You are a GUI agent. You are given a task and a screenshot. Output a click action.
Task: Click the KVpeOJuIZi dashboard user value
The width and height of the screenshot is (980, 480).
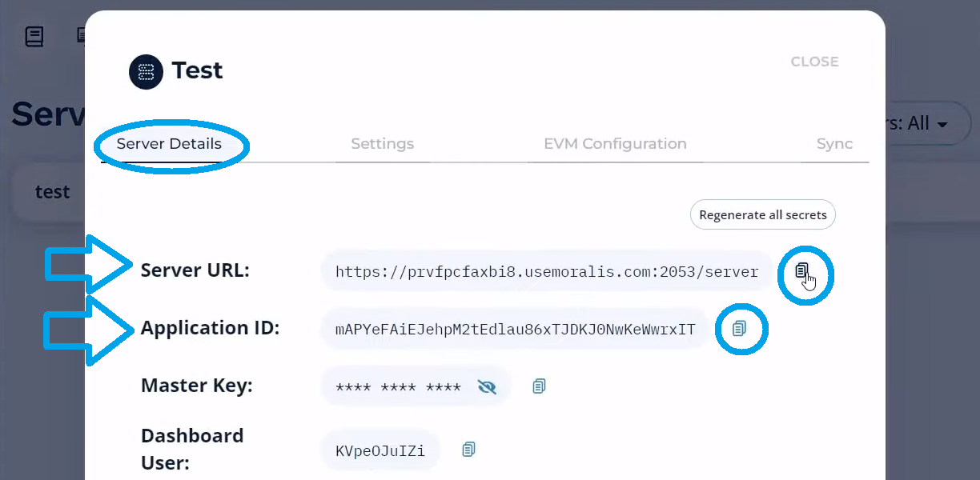380,450
